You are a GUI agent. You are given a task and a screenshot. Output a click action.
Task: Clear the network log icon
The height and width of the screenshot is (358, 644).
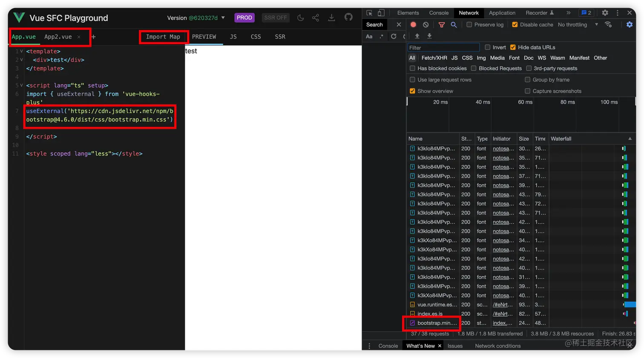[x=425, y=25]
